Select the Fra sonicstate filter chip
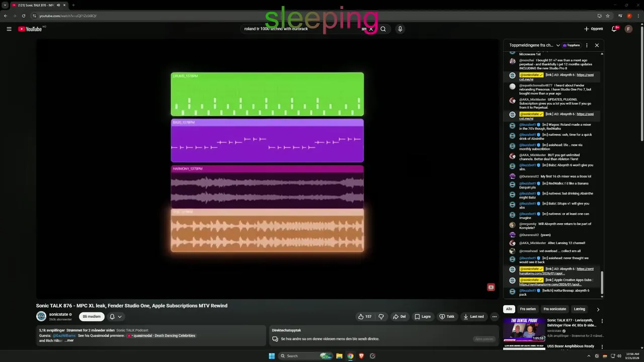 [x=555, y=309]
